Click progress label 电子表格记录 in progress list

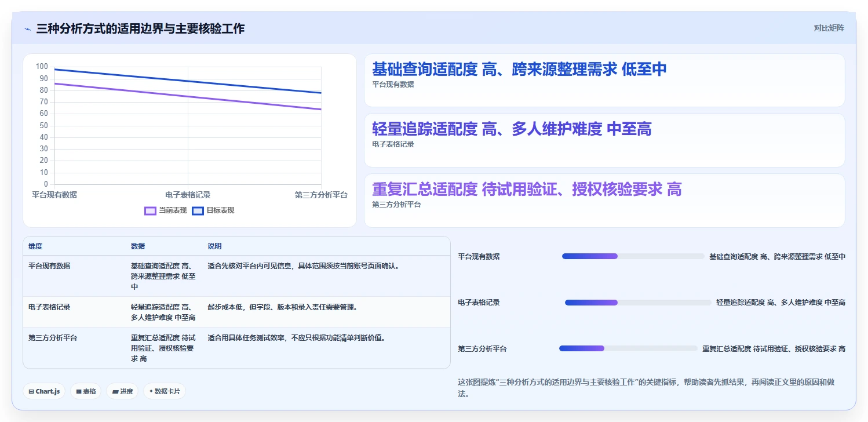(x=479, y=303)
